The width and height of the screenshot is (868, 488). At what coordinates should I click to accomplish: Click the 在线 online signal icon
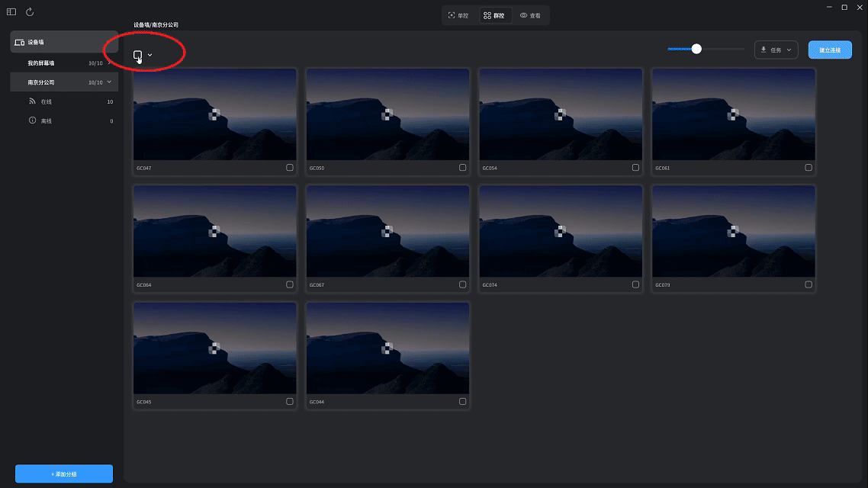pos(33,101)
